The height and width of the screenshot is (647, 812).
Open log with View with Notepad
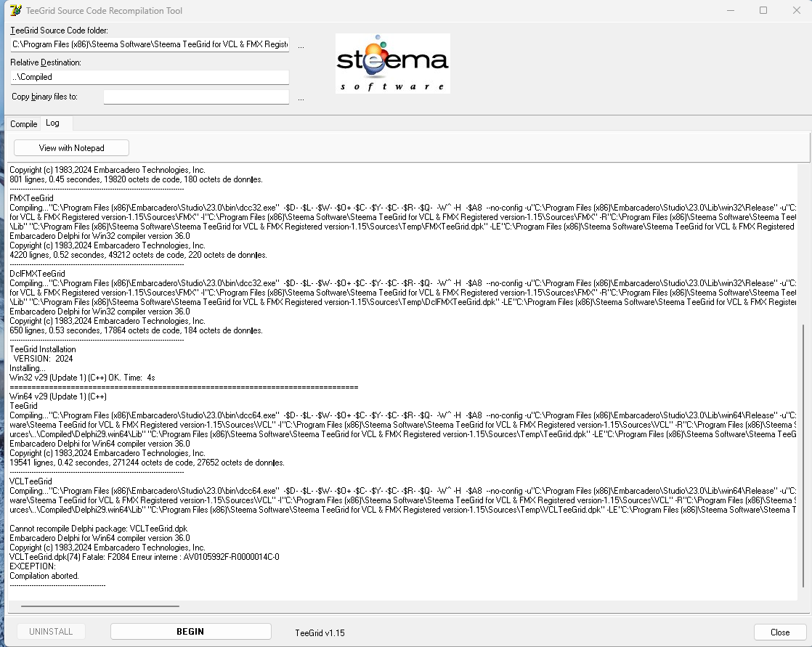click(x=71, y=148)
